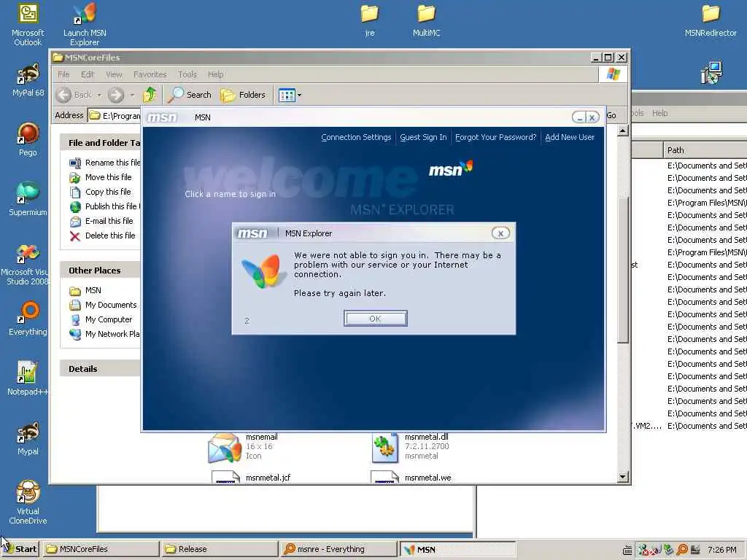
Task: Click scroll down arrow in MSNCoreFiles
Action: (x=623, y=477)
